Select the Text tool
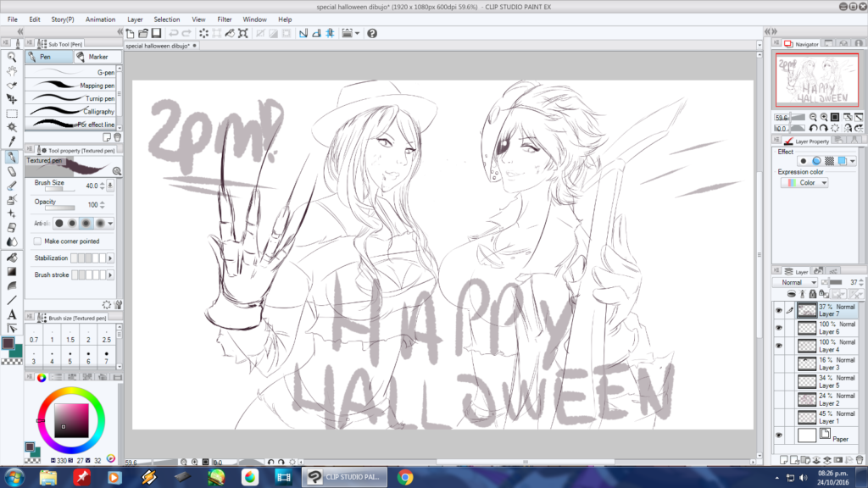The height and width of the screenshot is (488, 868). [x=12, y=314]
